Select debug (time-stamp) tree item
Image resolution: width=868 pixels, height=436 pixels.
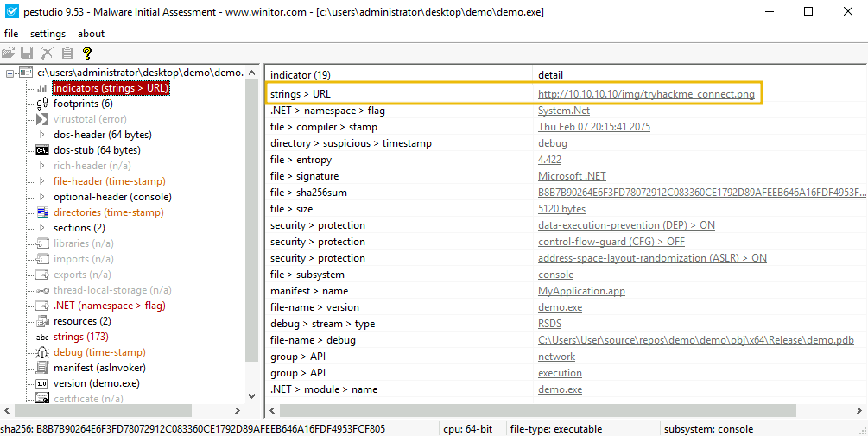pyautogui.click(x=99, y=352)
